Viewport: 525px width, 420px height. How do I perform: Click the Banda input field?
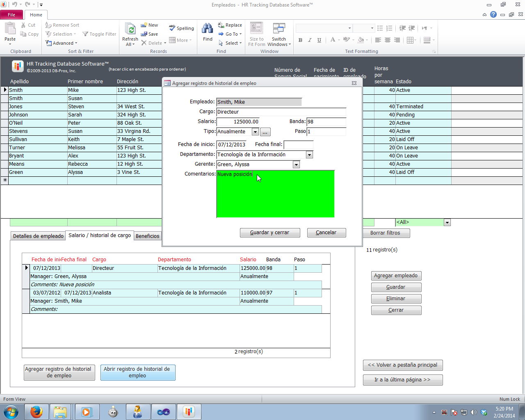[326, 122]
